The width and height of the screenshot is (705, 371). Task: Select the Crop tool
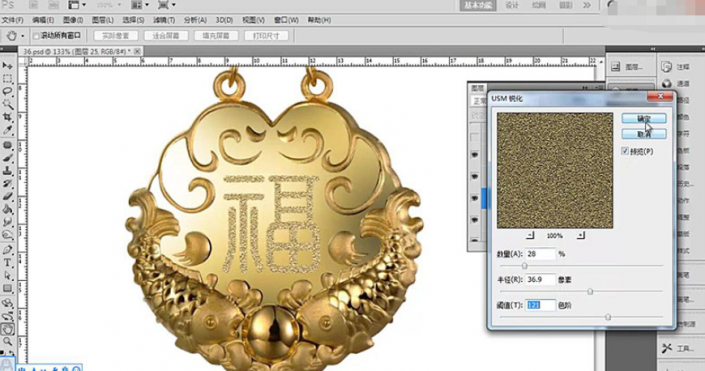(7, 117)
